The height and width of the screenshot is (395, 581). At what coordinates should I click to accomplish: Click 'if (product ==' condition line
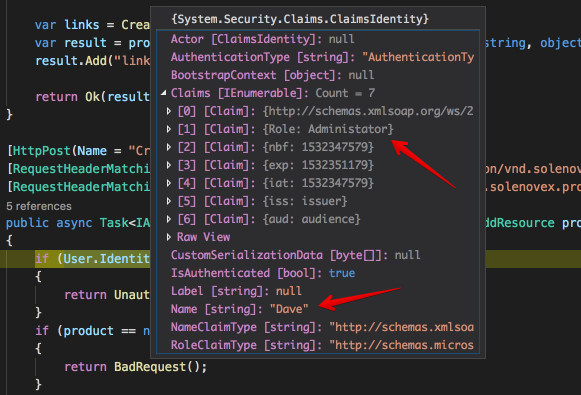92,331
